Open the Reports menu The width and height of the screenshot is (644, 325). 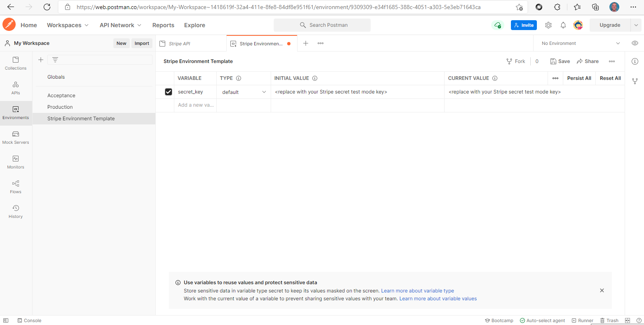coord(163,25)
